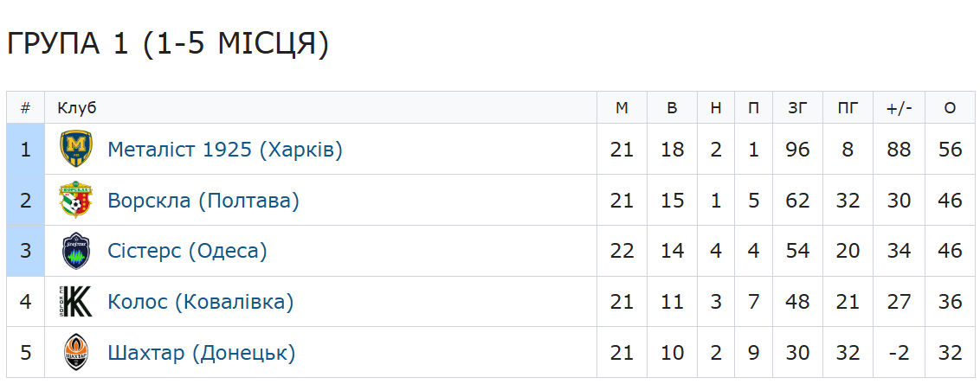Viewport: 980px width, 384px height.
Task: Click the +/- goal difference header
Action: (x=899, y=108)
